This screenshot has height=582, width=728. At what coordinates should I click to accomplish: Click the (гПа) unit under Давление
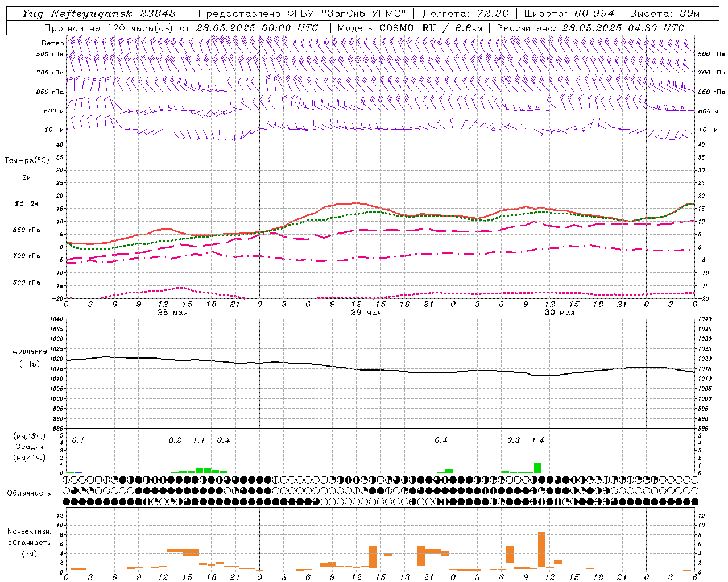(30, 364)
